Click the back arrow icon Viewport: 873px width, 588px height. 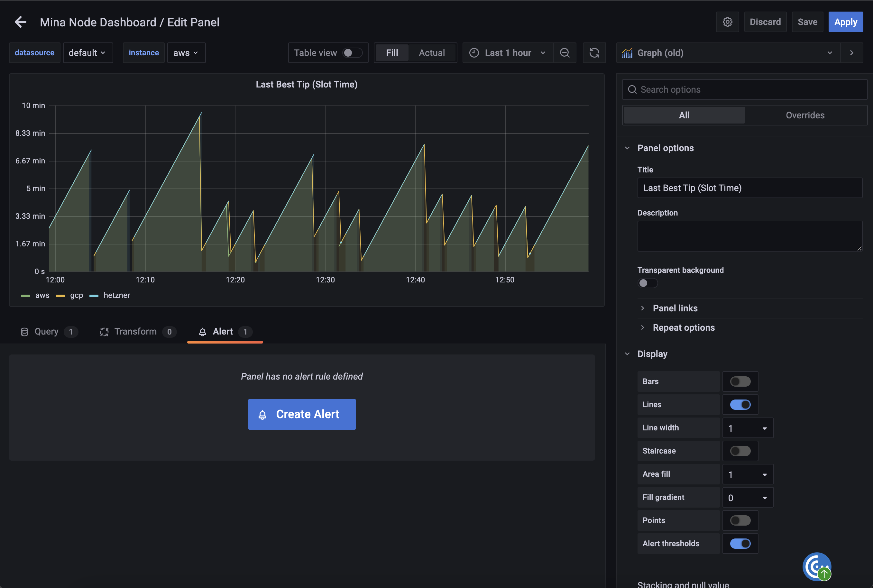tap(21, 22)
